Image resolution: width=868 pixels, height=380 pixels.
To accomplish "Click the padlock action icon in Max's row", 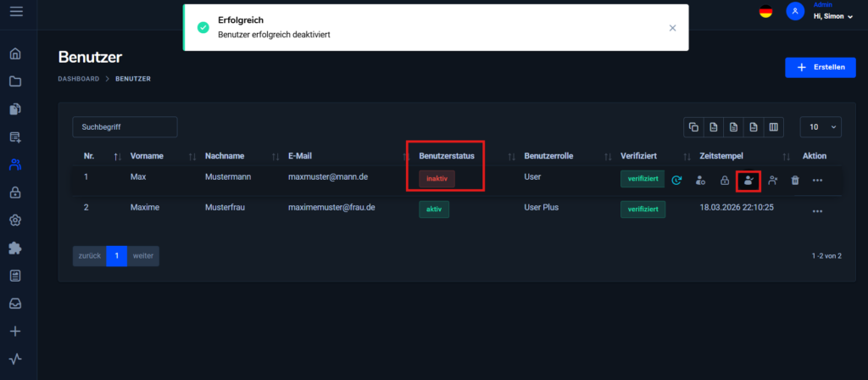I will [x=724, y=180].
